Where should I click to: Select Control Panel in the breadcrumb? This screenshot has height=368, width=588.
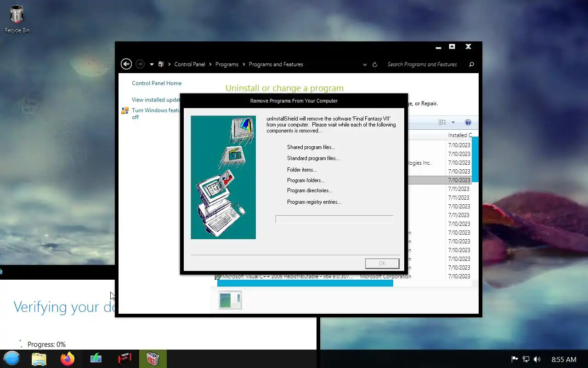tap(190, 64)
